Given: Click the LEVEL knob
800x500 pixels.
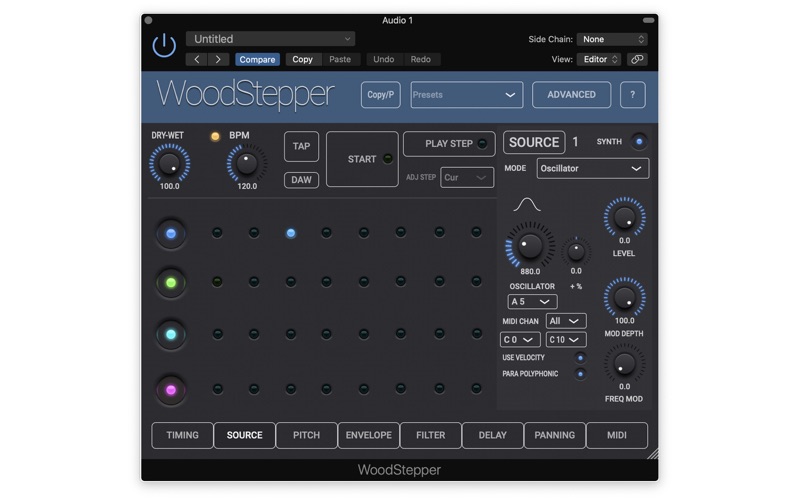Looking at the screenshot, I should 624,217.
